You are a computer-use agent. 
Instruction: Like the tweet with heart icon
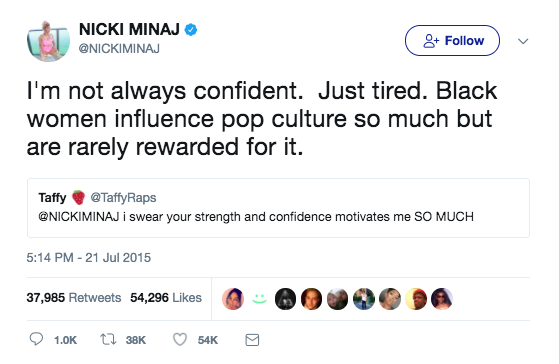(x=180, y=339)
